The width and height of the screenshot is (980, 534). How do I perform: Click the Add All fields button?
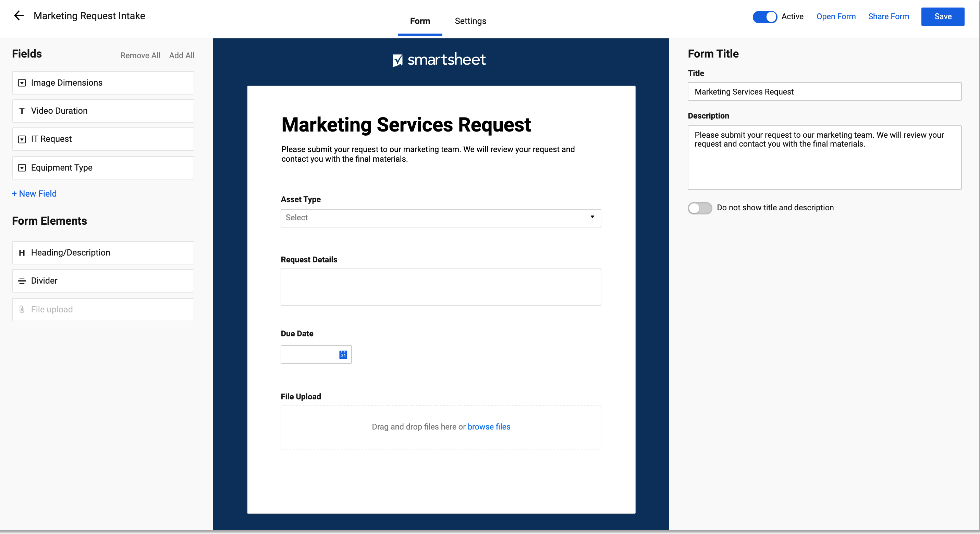(x=182, y=55)
